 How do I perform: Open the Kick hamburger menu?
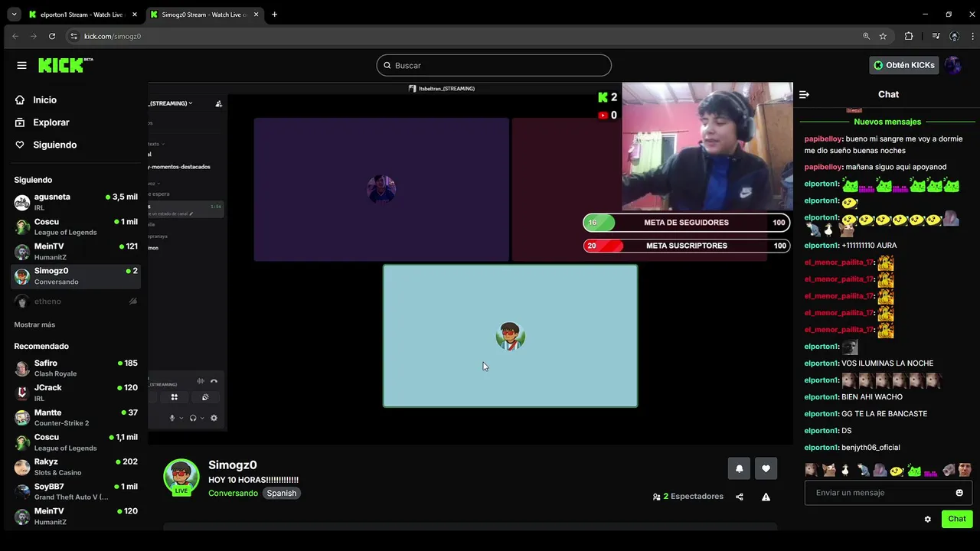click(21, 65)
